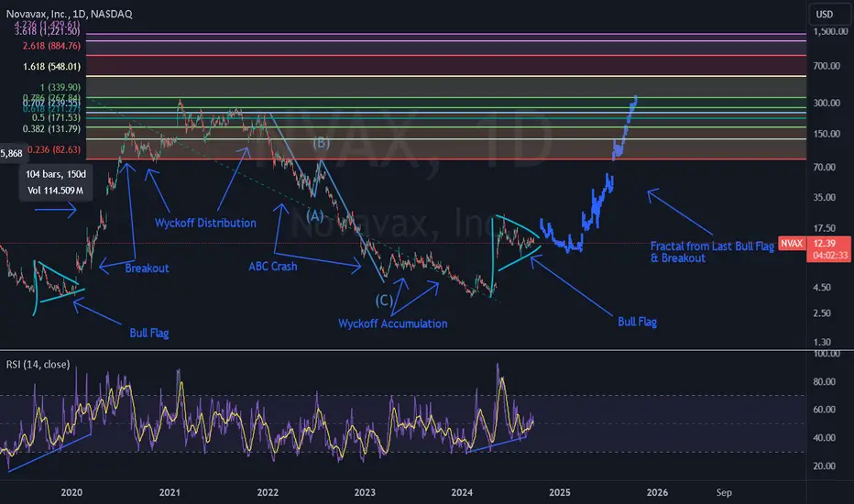Click the 2025 label on the time axis
This screenshot has width=854, height=504.
coord(560,493)
